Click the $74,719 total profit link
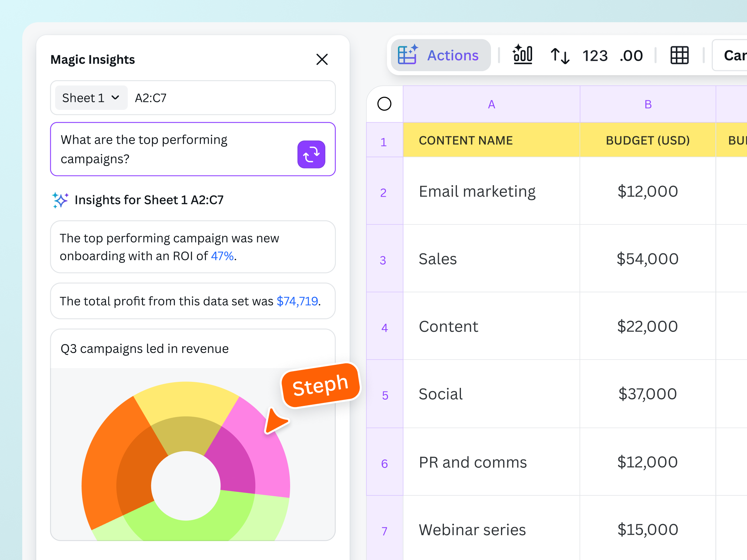747x560 pixels. 298,301
